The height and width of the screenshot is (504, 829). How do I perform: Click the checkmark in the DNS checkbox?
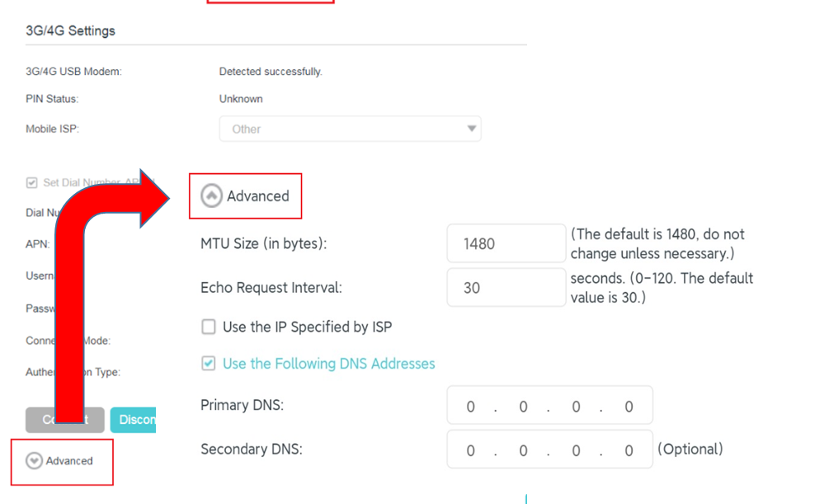click(x=208, y=364)
